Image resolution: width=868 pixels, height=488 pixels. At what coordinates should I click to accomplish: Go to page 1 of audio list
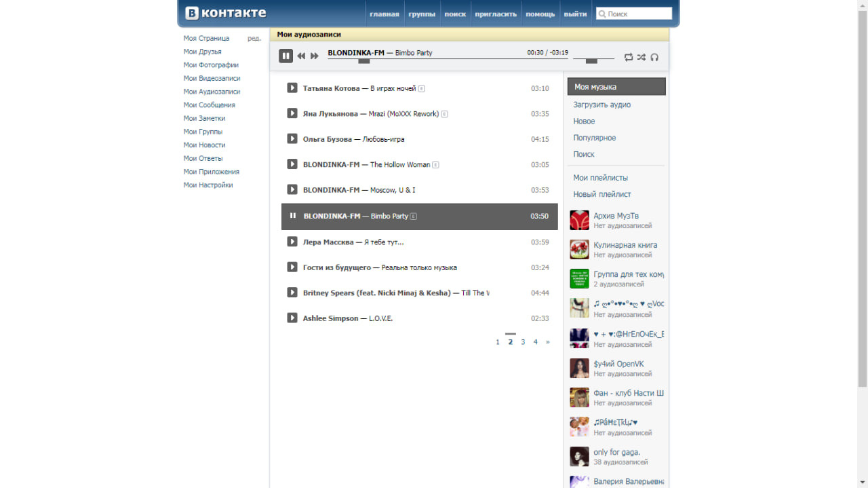[x=498, y=342]
